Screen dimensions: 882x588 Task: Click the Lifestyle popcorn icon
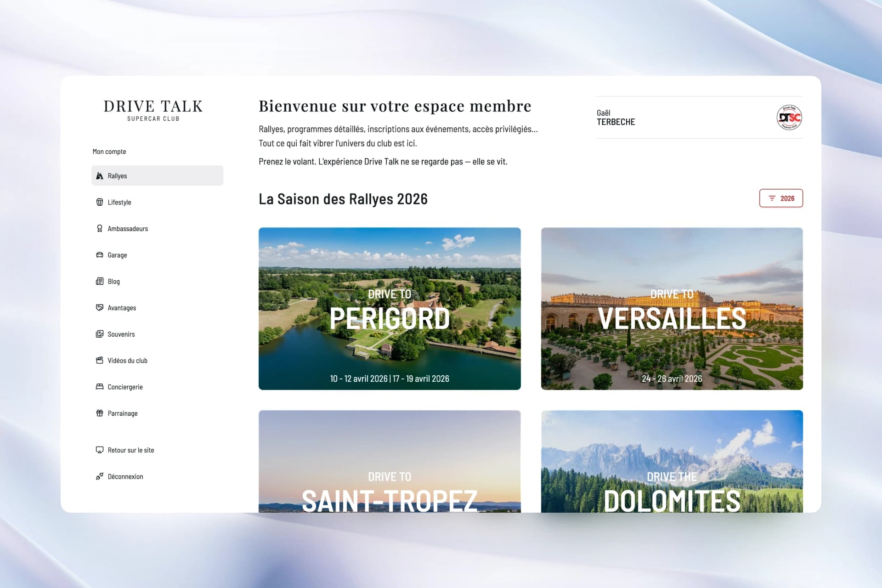(x=99, y=202)
